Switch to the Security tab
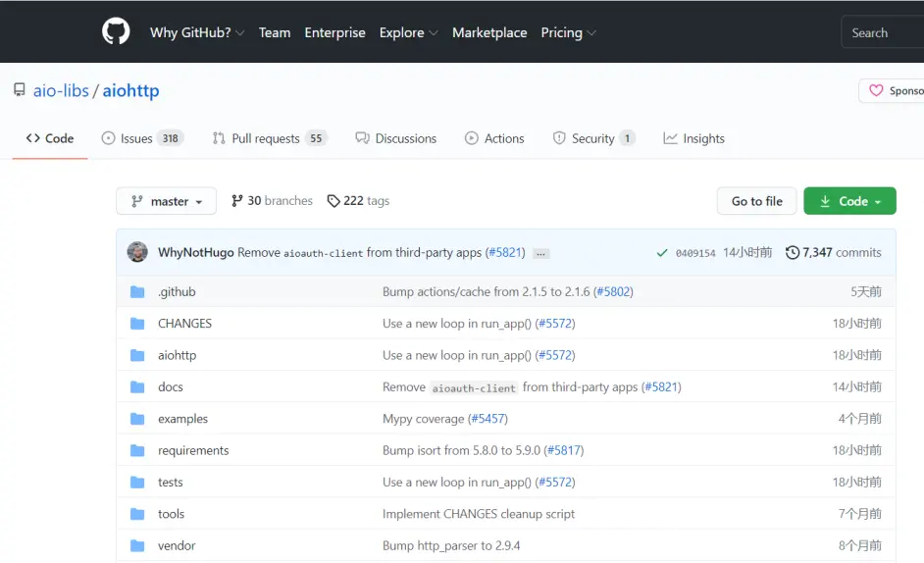Image resolution: width=924 pixels, height=563 pixels. [x=593, y=138]
